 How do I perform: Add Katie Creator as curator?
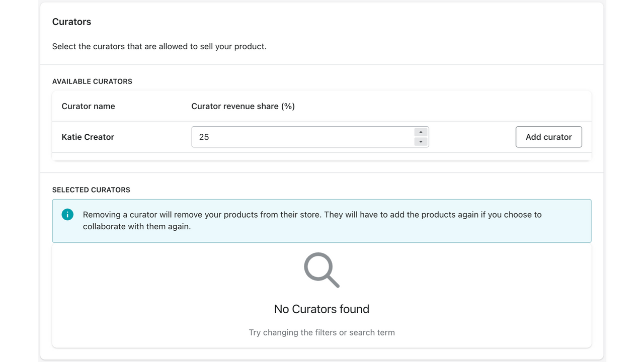pos(548,137)
